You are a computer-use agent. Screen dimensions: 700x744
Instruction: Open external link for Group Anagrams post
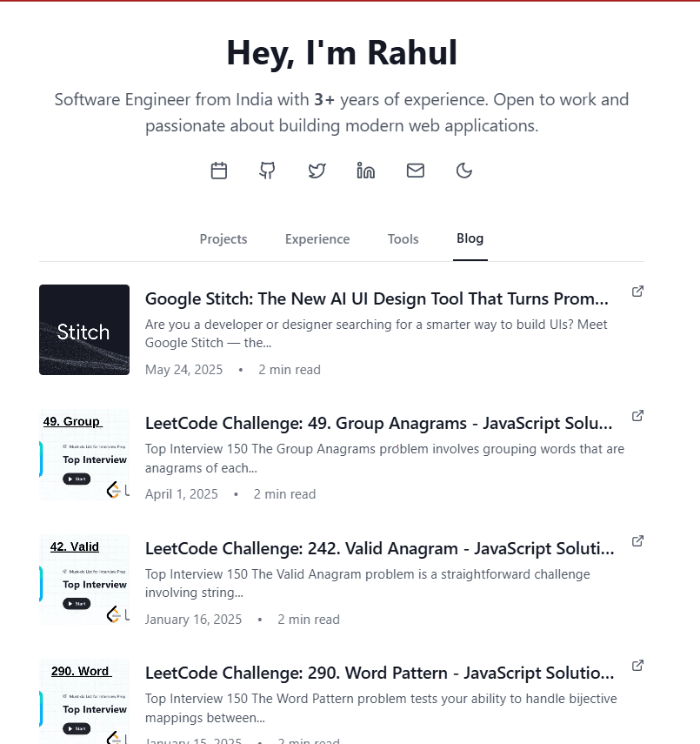click(637, 416)
